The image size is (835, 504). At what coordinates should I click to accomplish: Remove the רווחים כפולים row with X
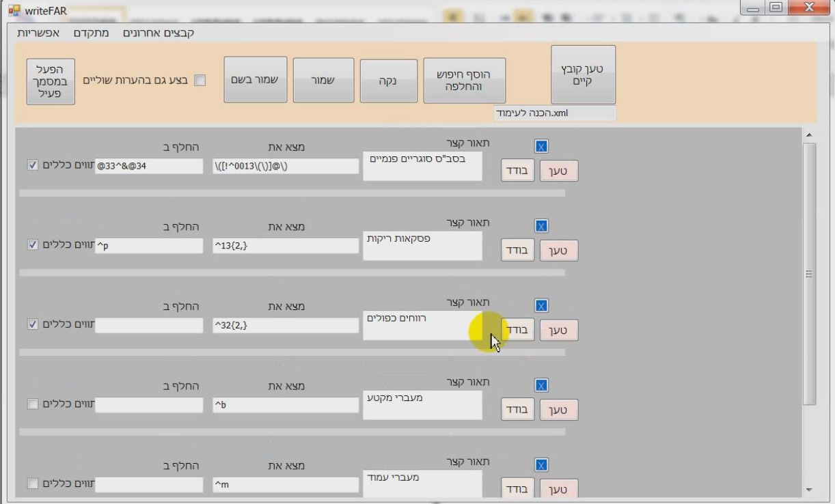click(541, 306)
